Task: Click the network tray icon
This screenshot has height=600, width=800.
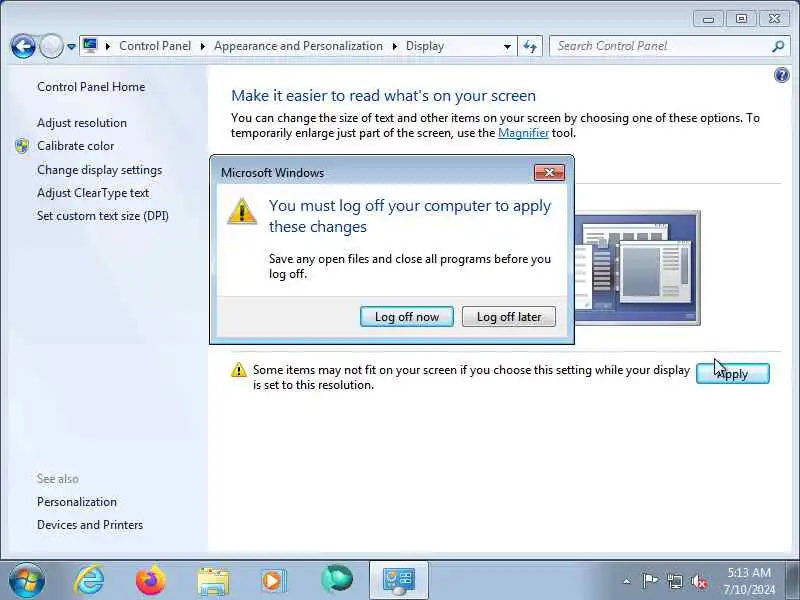Action: click(674, 581)
